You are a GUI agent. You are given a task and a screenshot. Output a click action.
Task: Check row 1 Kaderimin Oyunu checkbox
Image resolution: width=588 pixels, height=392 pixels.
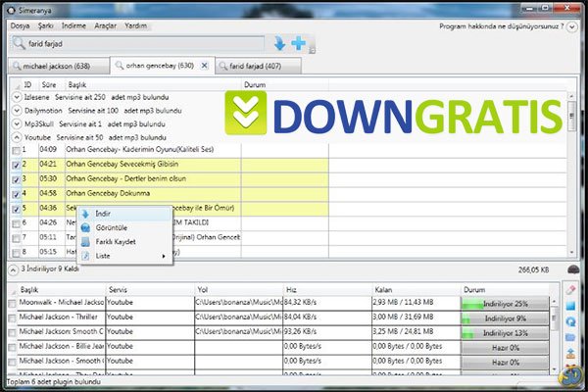[16, 150]
